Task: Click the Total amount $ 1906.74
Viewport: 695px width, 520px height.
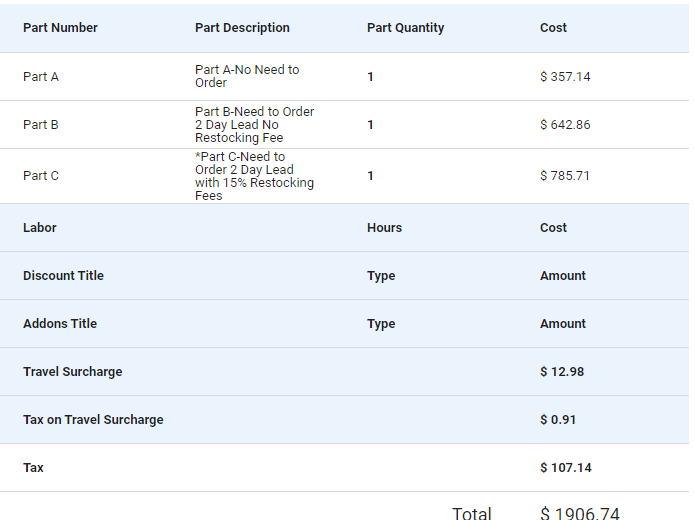Action: coord(580,513)
